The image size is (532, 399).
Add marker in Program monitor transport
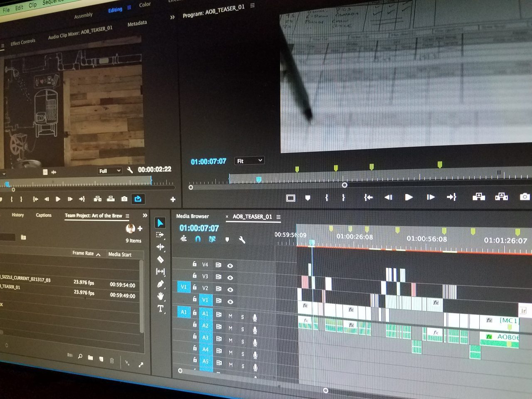[308, 198]
